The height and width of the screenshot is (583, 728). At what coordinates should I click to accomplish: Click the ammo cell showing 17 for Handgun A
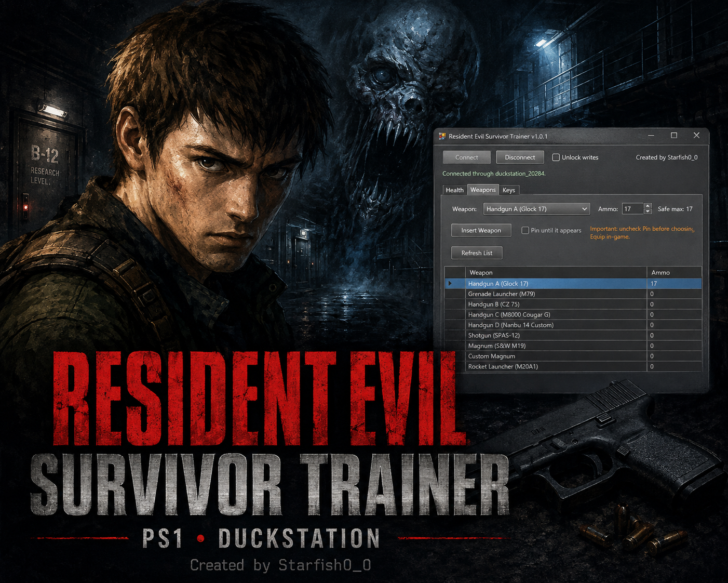(674, 284)
